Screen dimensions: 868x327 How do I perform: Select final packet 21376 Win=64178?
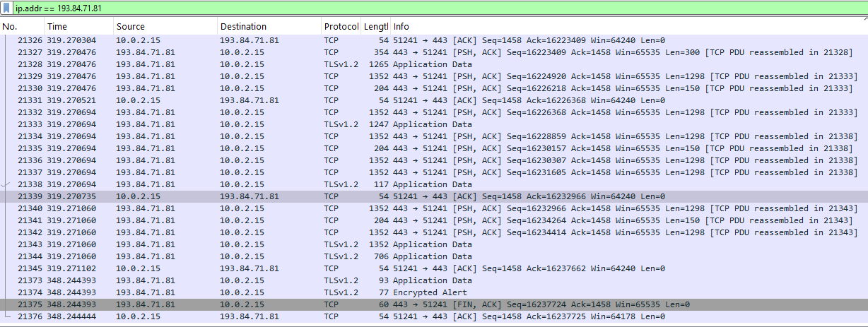coord(434,316)
